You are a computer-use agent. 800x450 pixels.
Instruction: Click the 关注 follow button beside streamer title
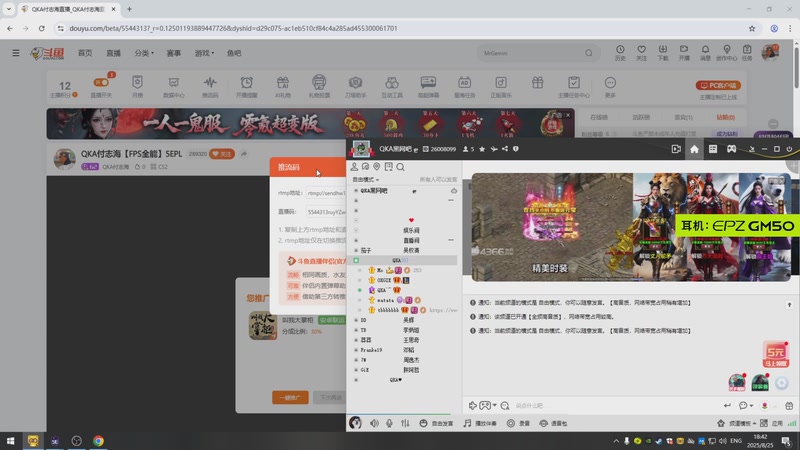[x=222, y=154]
